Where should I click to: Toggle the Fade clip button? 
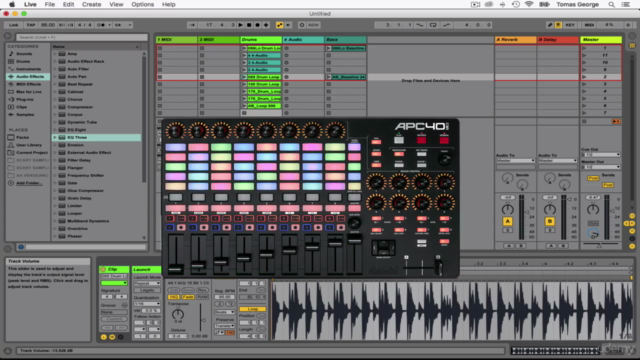pyautogui.click(x=188, y=297)
